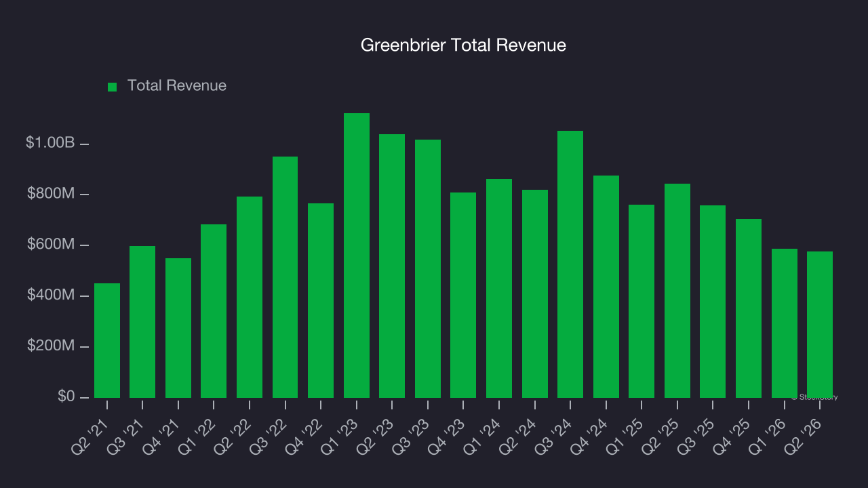Select the Q1 '26 revenue bar

pyautogui.click(x=785, y=323)
